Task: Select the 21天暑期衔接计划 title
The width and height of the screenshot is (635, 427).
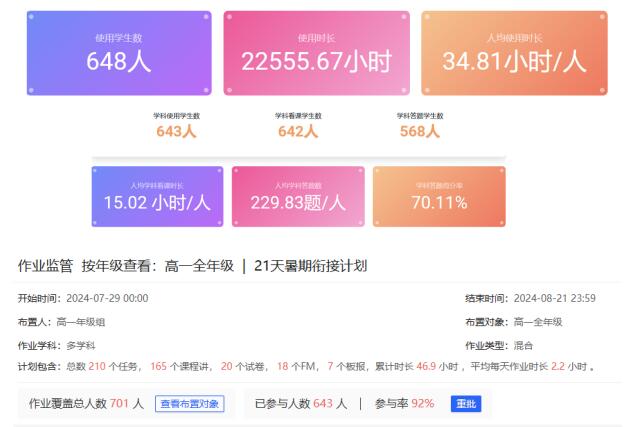Action: [x=310, y=266]
